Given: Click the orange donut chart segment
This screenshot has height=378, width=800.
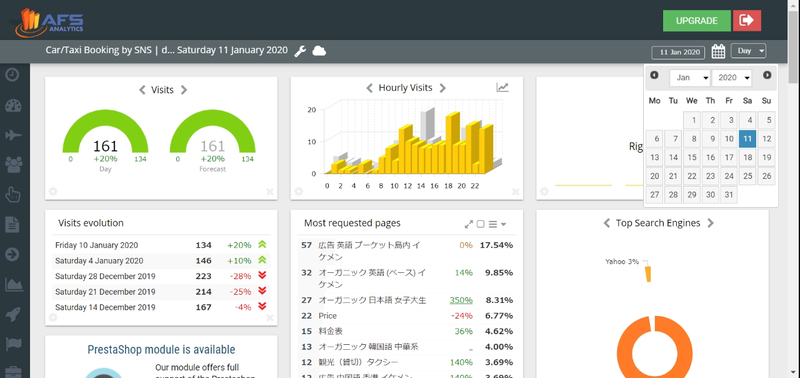Looking at the screenshot, I should pos(654,347).
